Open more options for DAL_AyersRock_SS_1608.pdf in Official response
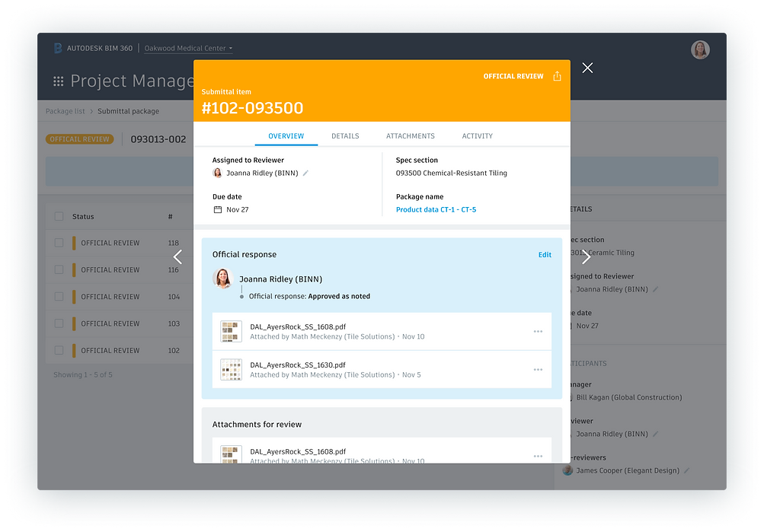Screen dimensions: 764x532 tap(538, 331)
